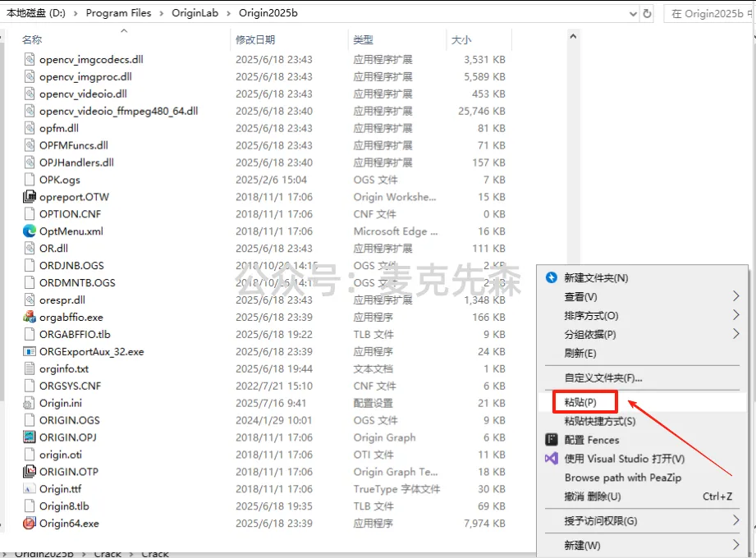Select 刷新(E) in context menu
Image resolution: width=756 pixels, height=558 pixels.
580,353
